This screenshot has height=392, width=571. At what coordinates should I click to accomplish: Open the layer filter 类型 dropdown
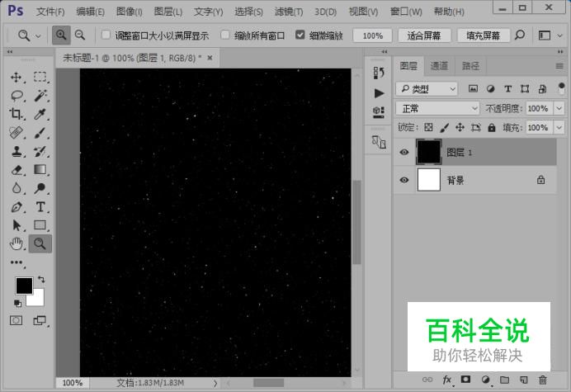(427, 89)
